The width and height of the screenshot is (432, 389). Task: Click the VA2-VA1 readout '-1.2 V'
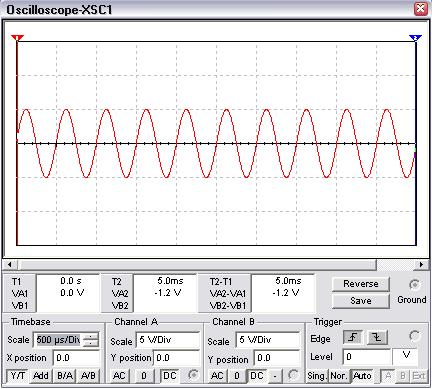[286, 293]
